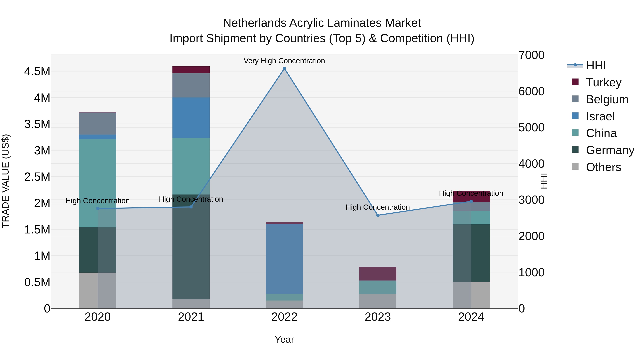Screen dimensions: 644x362
Task: Click the 2024 x-axis label
Action: 471,317
